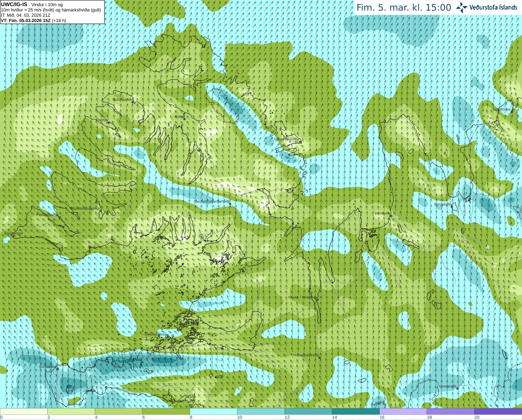
Task: Click the 4–6 m/s green legend swatch
Action: (x=118, y=411)
